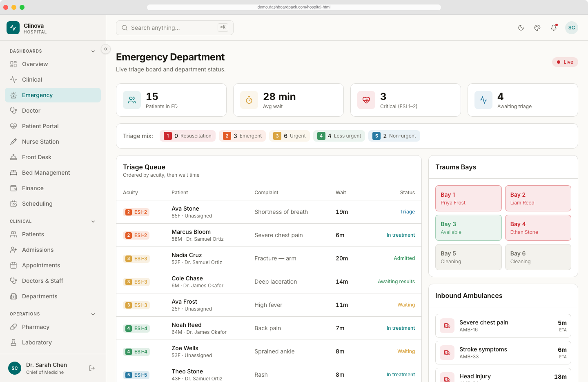Open Bay 5 Cleaning card

pos(468,257)
